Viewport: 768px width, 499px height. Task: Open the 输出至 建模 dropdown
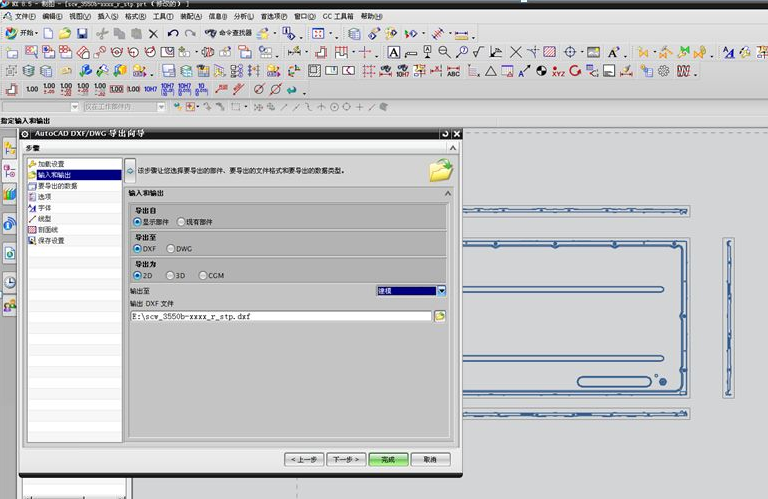tap(441, 291)
